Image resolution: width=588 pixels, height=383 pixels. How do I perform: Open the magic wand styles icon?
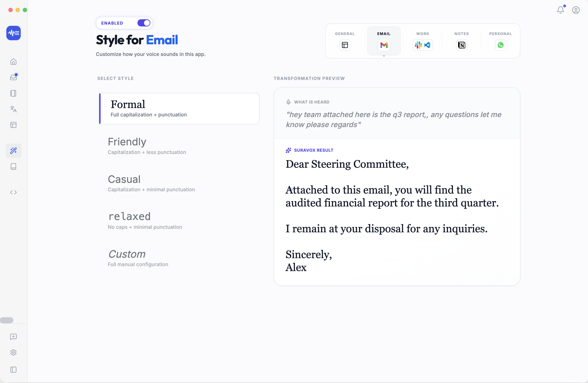pyautogui.click(x=13, y=150)
